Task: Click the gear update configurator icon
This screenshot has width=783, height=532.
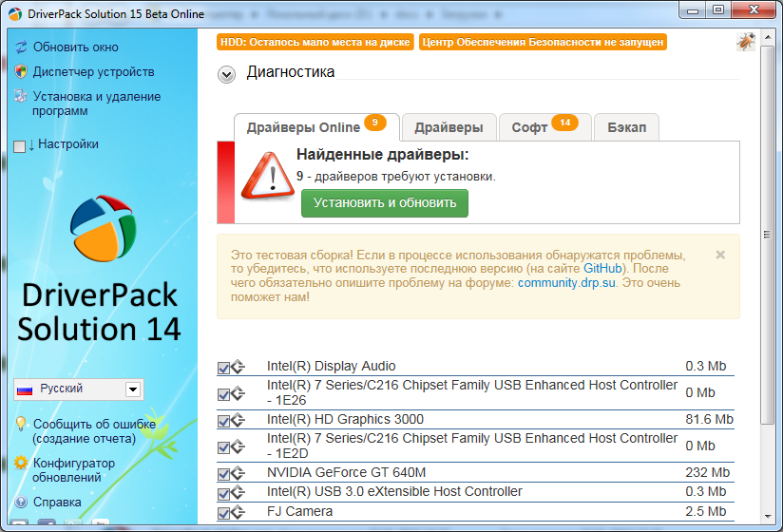Action: [x=21, y=463]
